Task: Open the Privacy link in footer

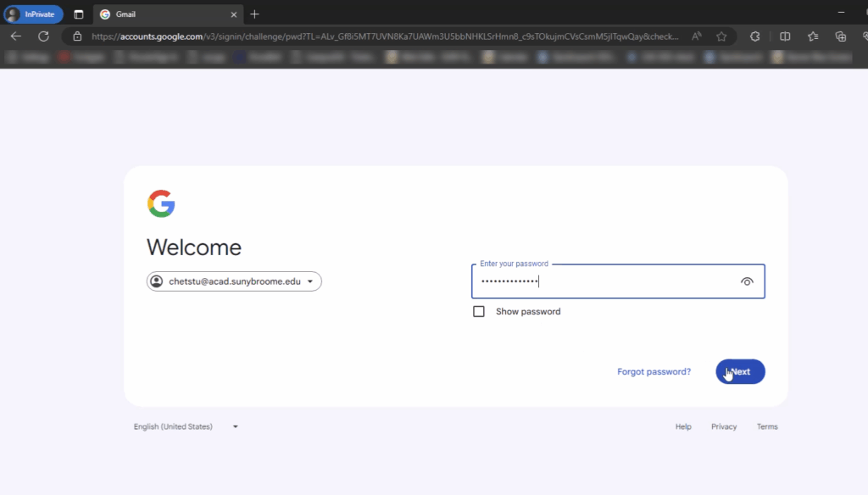Action: pos(724,427)
